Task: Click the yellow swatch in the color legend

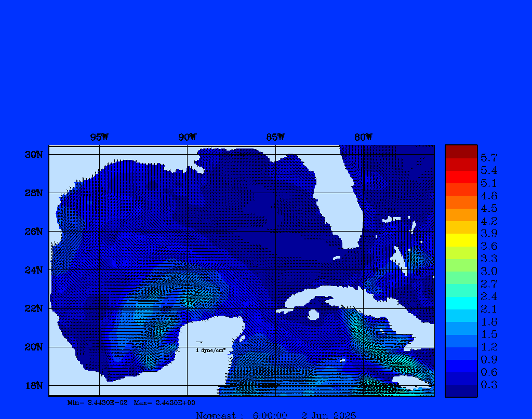Action: (461, 240)
